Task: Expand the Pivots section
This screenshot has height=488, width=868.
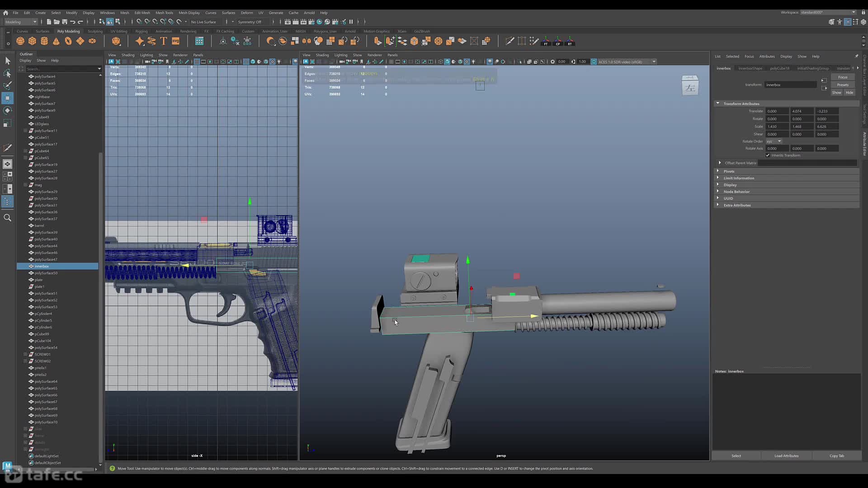Action: click(718, 171)
